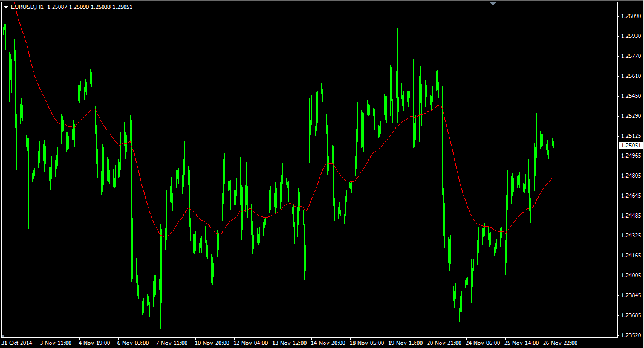Click the 31 Oct 2014 date label
This screenshot has height=348, width=644.
click(17, 343)
